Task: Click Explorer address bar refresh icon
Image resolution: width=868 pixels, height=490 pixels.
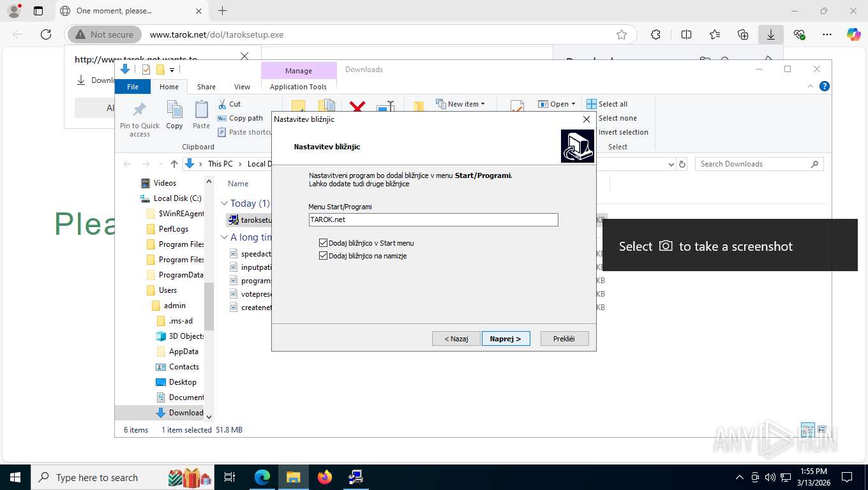Action: tap(682, 164)
